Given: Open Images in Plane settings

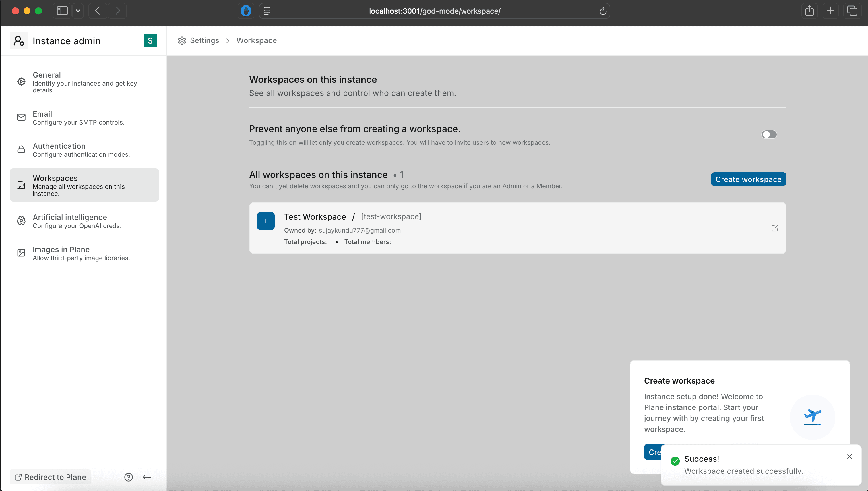Looking at the screenshot, I should pyautogui.click(x=84, y=253).
